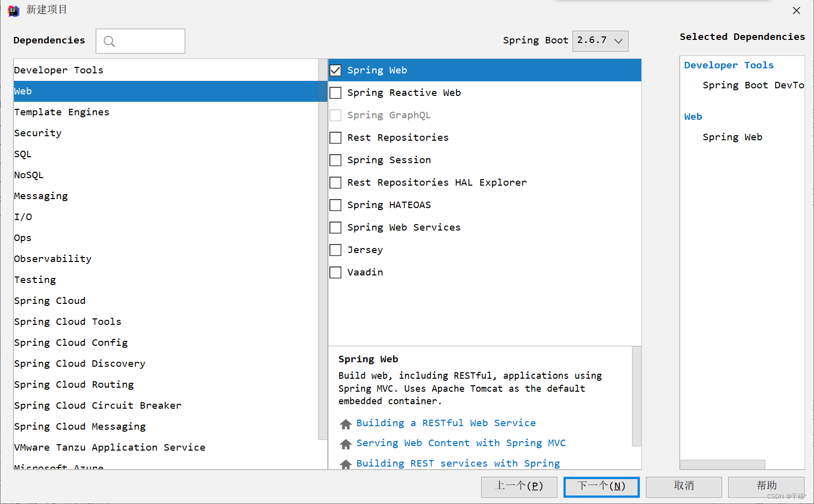Select the Spring Cloud Circuit Breaker category
Screen dimensions: 814x504
point(166,406)
